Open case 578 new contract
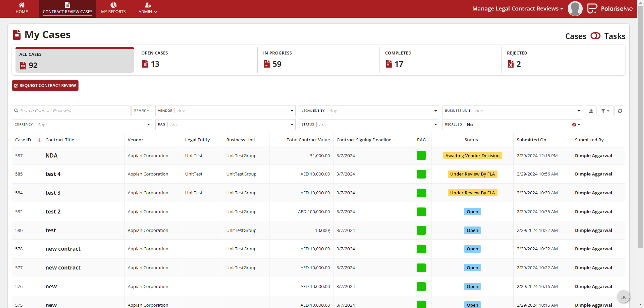This screenshot has width=644, height=308. 63,249
